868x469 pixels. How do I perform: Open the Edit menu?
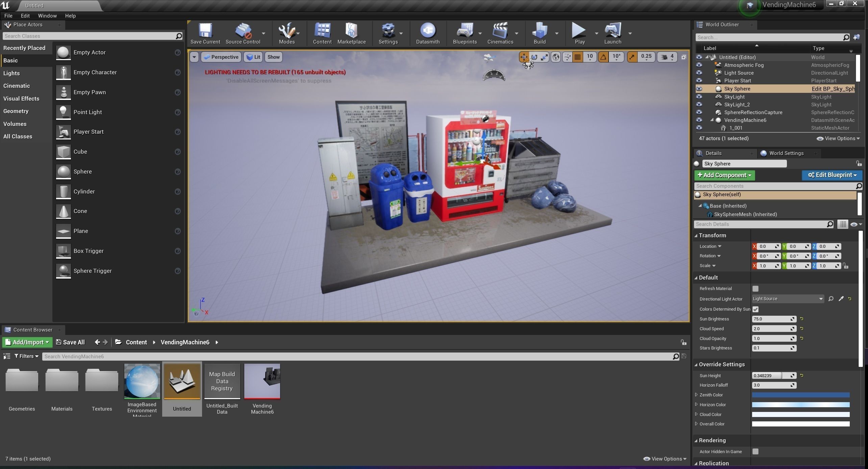pyautogui.click(x=25, y=16)
